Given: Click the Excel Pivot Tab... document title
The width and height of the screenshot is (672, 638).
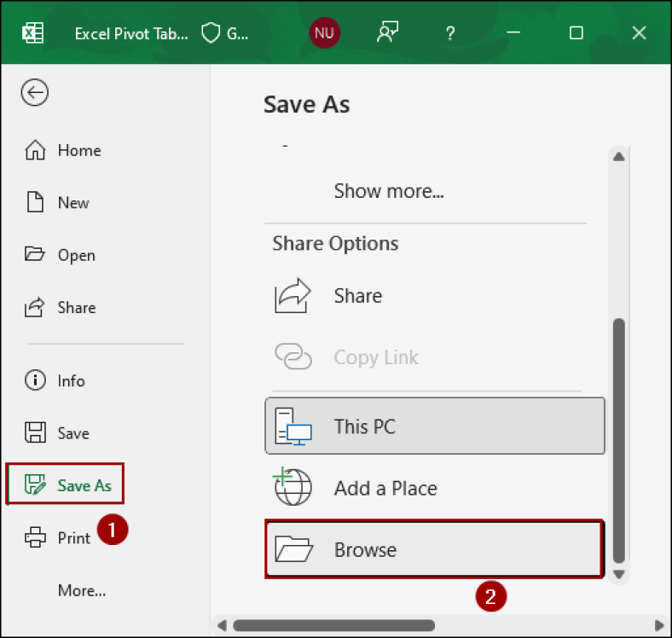Looking at the screenshot, I should click(131, 33).
